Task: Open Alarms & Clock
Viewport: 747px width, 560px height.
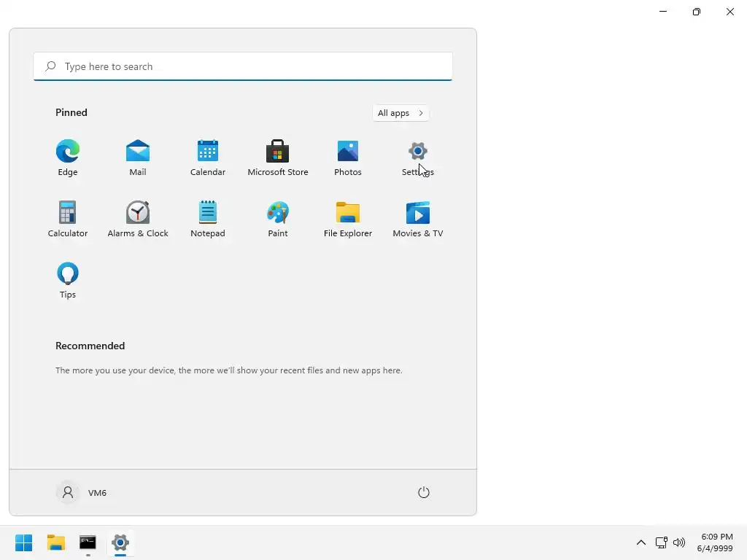Action: pos(138,219)
